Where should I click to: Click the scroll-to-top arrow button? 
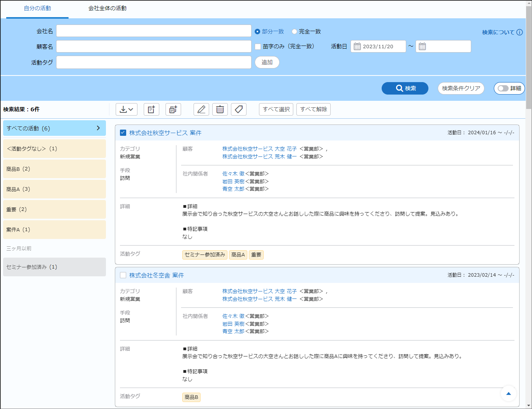pos(508,393)
